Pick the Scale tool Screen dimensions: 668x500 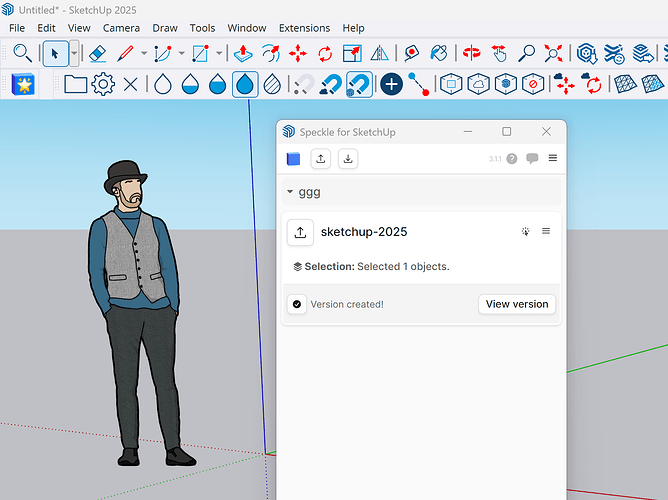tap(352, 54)
